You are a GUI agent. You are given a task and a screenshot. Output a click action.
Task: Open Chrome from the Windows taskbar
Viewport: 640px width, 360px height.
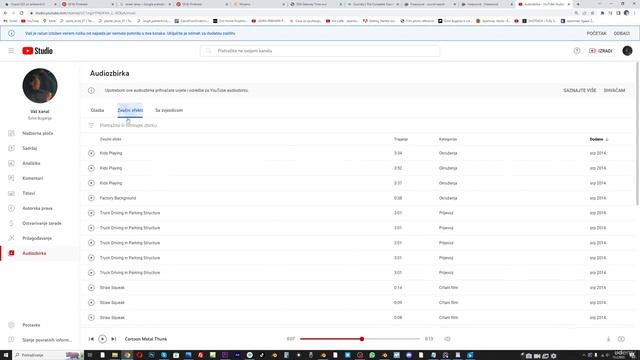pyautogui.click(x=127, y=355)
